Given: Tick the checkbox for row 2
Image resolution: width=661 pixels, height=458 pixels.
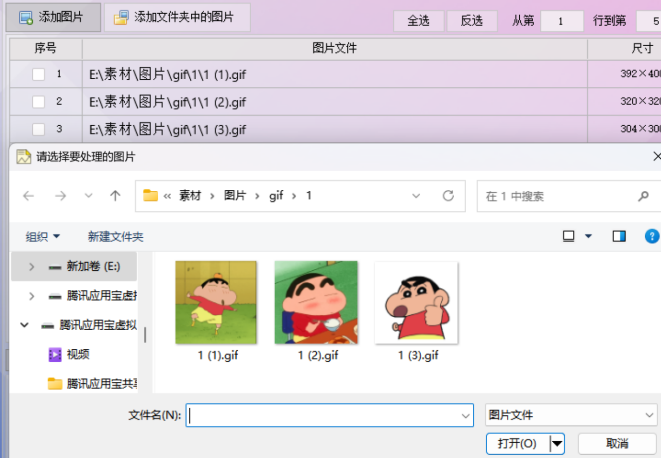Looking at the screenshot, I should click(x=38, y=102).
